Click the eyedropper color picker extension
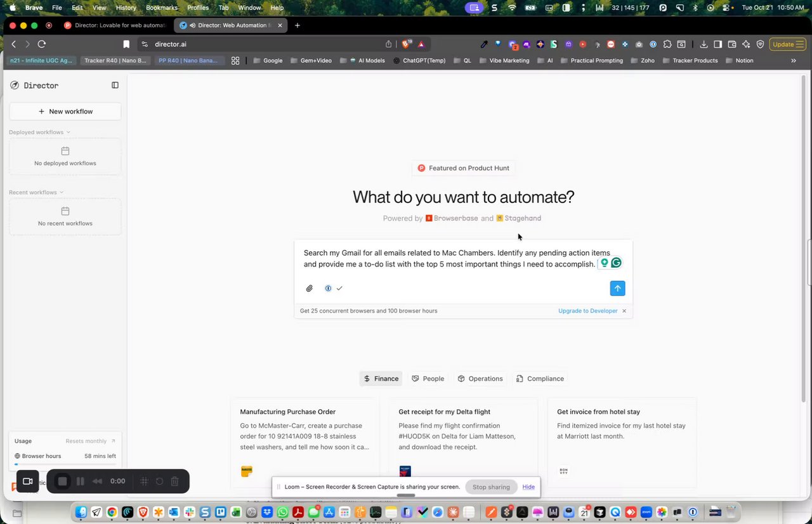 point(484,44)
